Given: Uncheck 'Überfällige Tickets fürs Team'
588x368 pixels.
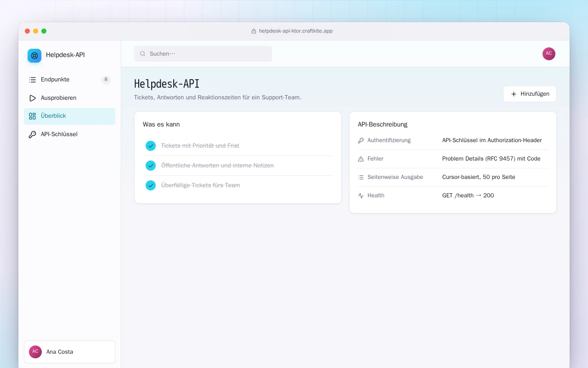Looking at the screenshot, I should 151,185.
